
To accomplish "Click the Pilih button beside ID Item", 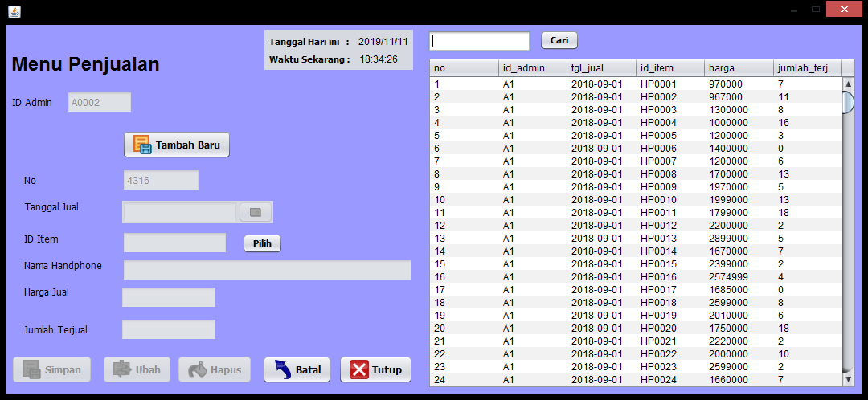I will coord(262,243).
